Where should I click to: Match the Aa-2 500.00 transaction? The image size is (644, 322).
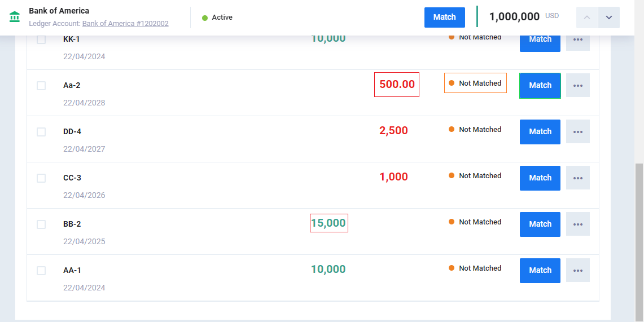[x=540, y=86]
